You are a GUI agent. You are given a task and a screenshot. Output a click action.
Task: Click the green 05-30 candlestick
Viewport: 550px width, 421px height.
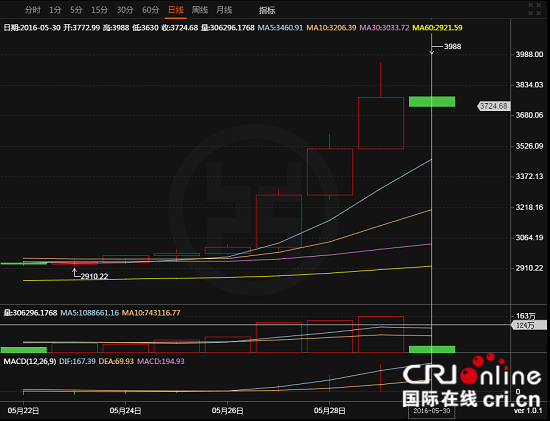click(432, 101)
